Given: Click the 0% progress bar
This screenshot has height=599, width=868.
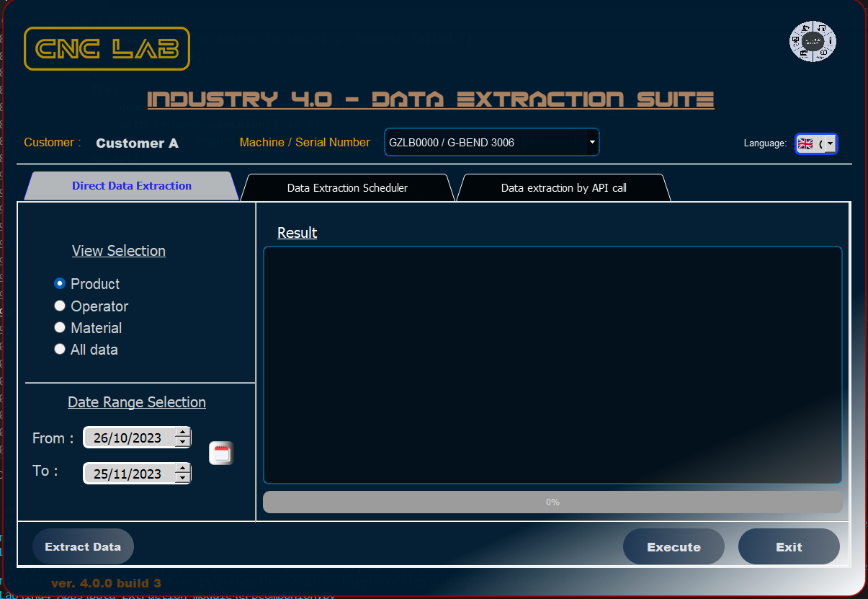Looking at the screenshot, I should point(552,502).
